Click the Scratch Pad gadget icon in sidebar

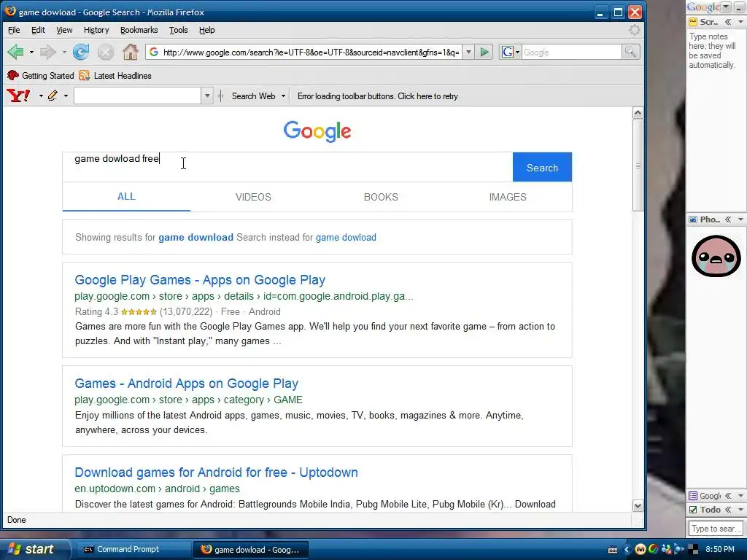pos(693,22)
